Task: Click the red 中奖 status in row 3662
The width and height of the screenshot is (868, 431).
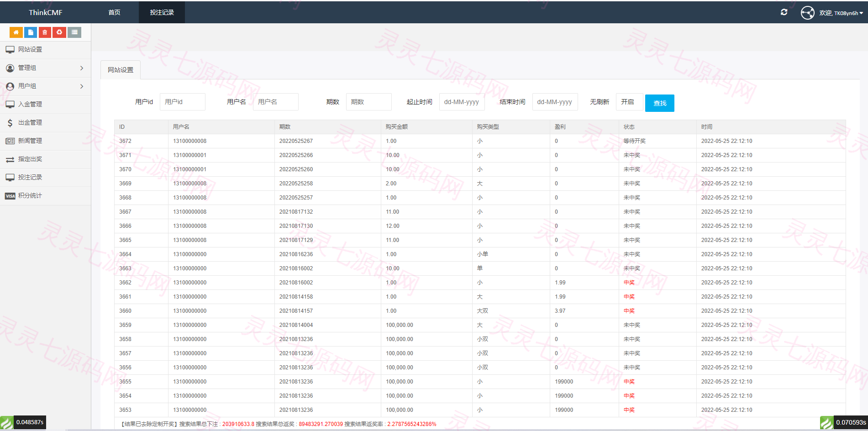Action: click(629, 283)
